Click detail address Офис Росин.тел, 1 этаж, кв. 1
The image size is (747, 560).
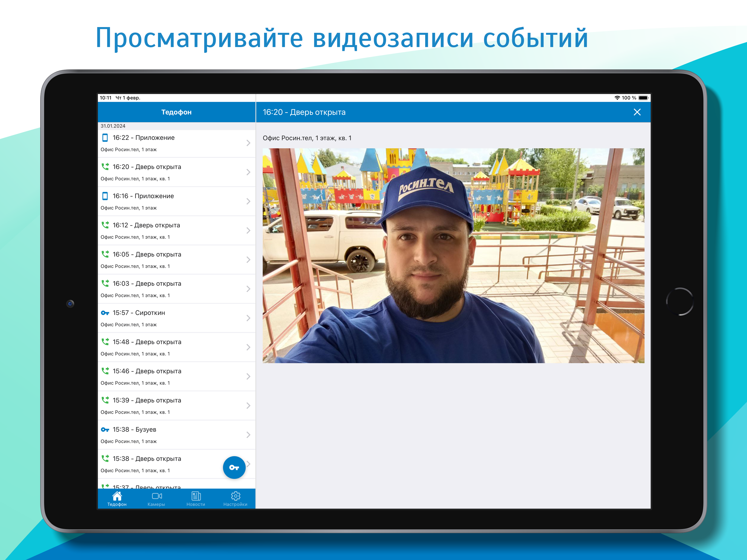click(307, 138)
